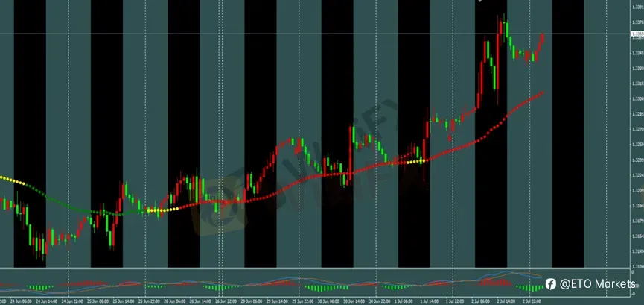Click the 1.3391 price axis label
Screen dimensions: 644x305
[638, 7]
